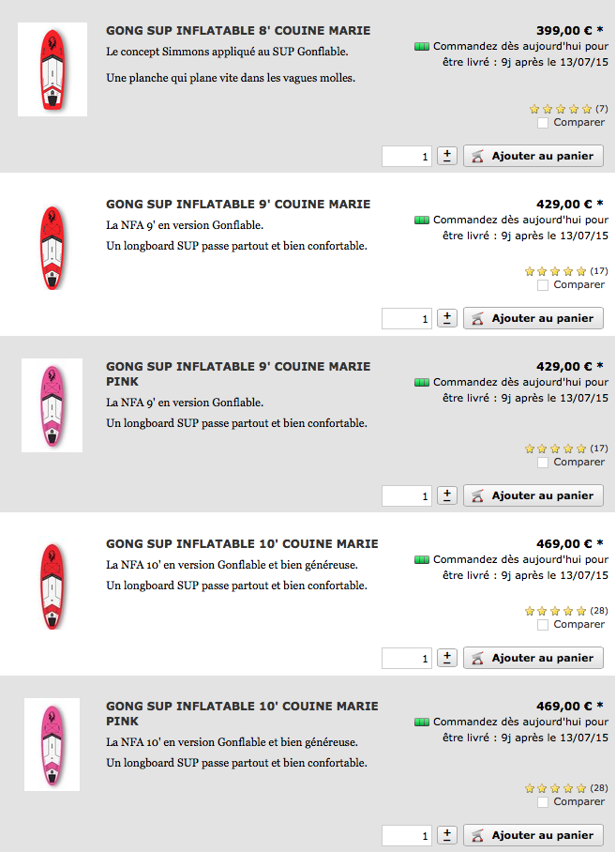Open the GONG SUP INFLATABLE 10' COUINE MARIE title link
616x852 pixels.
pyautogui.click(x=242, y=544)
